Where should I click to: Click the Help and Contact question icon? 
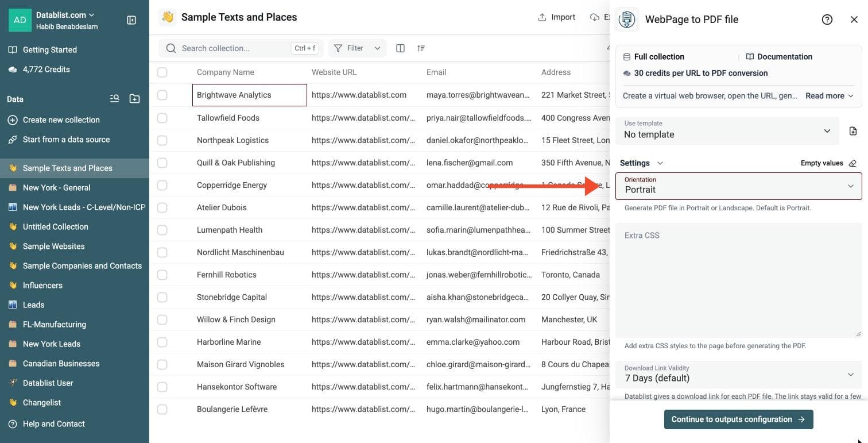tap(13, 424)
